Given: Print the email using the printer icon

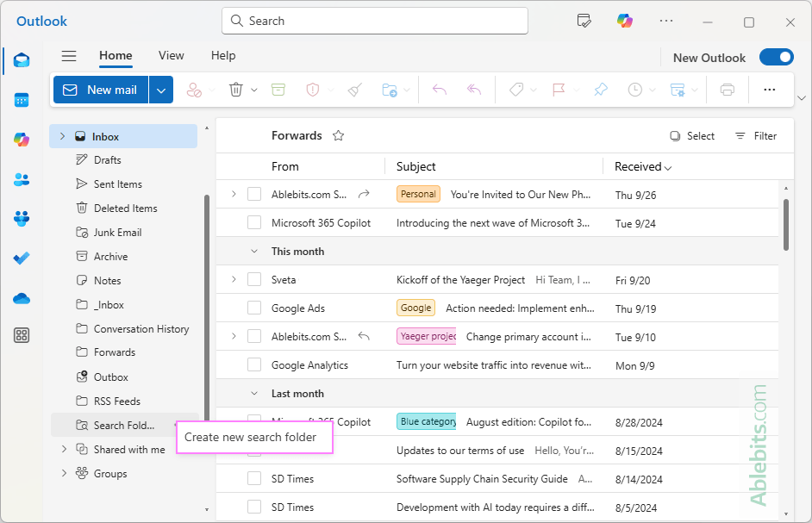Looking at the screenshot, I should [x=727, y=90].
